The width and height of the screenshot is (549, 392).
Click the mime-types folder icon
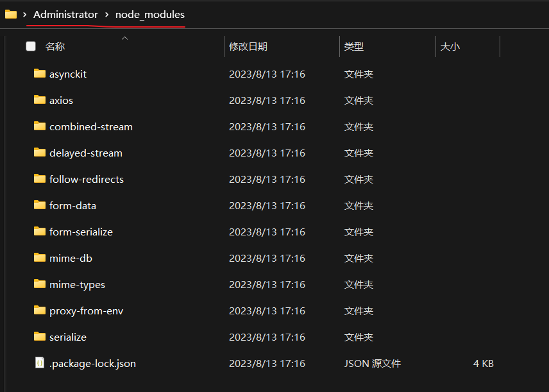coord(40,284)
